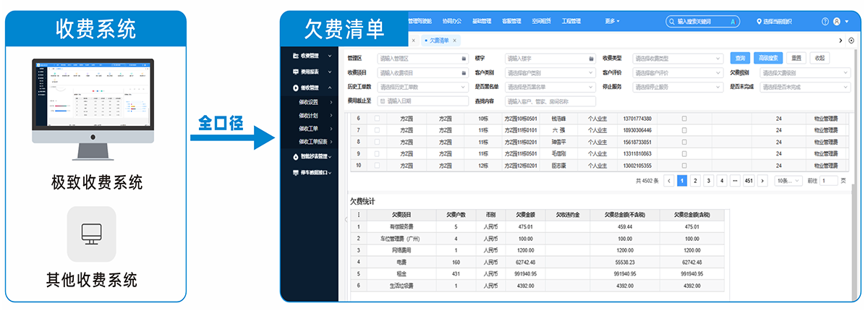Open the 工程管理 menu
868x311 pixels.
click(571, 22)
